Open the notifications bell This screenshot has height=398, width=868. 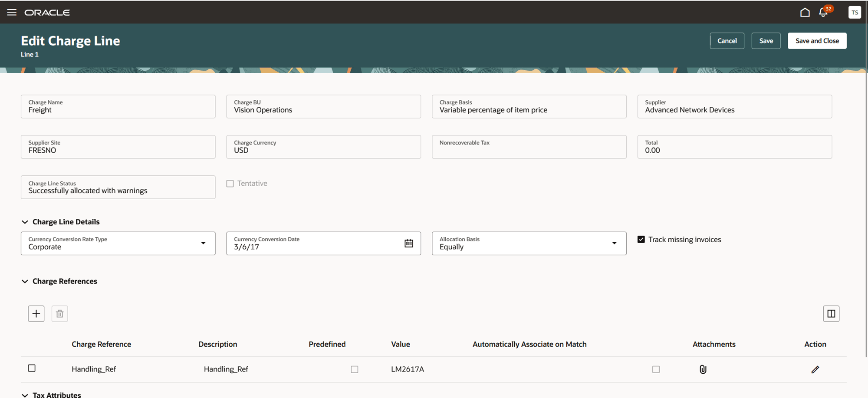823,12
